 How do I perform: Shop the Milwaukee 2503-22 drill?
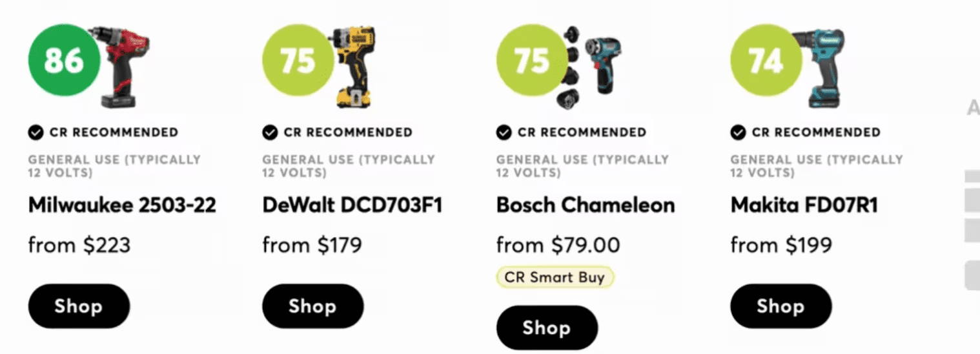pyautogui.click(x=79, y=306)
